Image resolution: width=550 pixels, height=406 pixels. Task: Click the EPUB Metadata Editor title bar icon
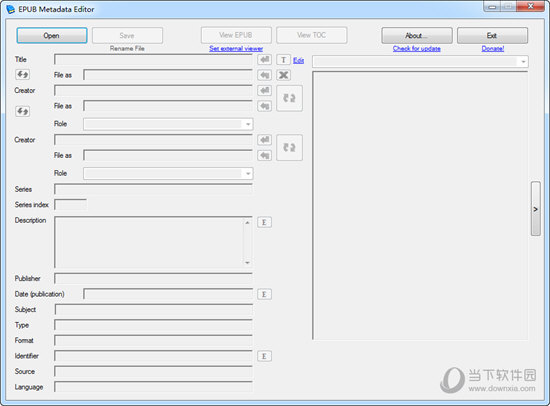(x=11, y=9)
